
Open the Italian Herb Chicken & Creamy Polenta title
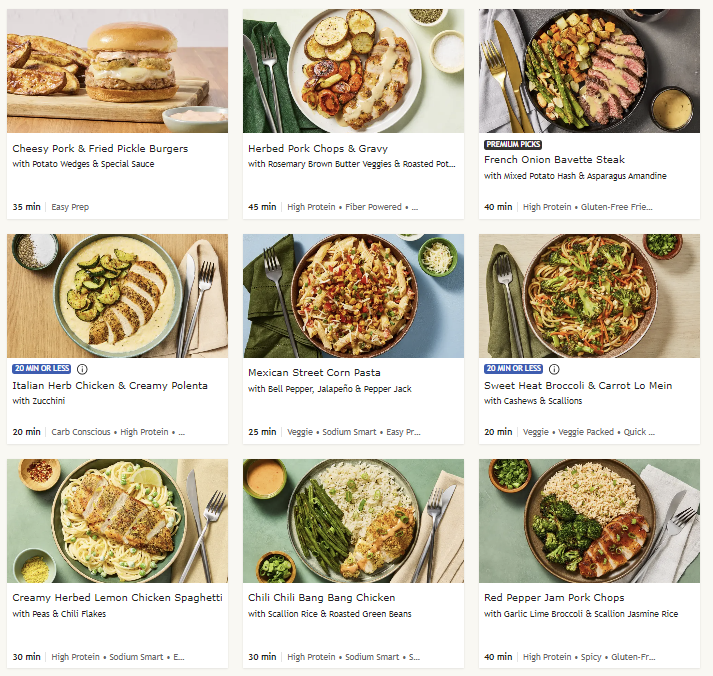click(x=110, y=386)
